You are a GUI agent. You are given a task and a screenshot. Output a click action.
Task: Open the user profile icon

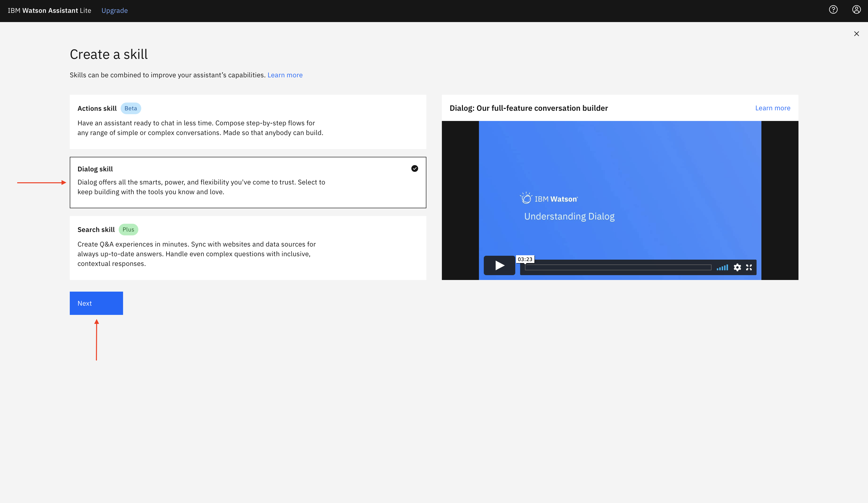coord(856,10)
